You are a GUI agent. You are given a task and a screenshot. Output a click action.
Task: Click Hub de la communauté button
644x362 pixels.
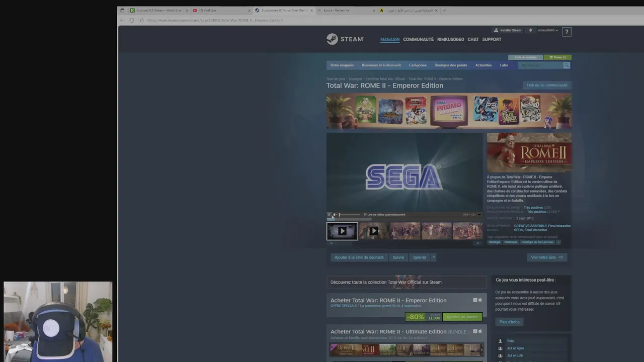pyautogui.click(x=547, y=85)
